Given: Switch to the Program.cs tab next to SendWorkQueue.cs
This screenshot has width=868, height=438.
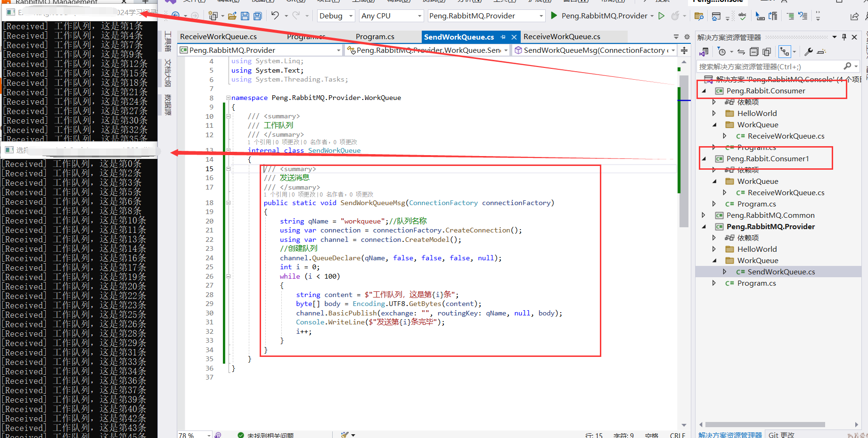Looking at the screenshot, I should click(x=375, y=37).
